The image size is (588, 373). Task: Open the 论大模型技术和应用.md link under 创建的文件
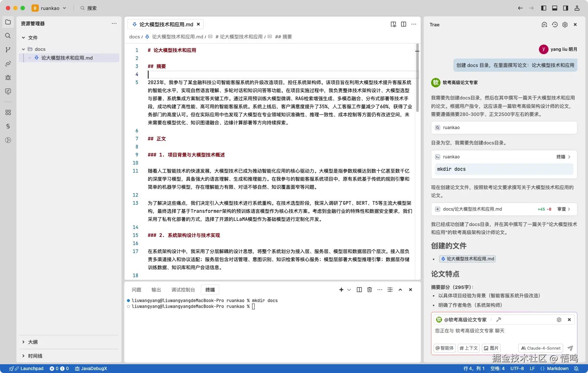[468, 259]
